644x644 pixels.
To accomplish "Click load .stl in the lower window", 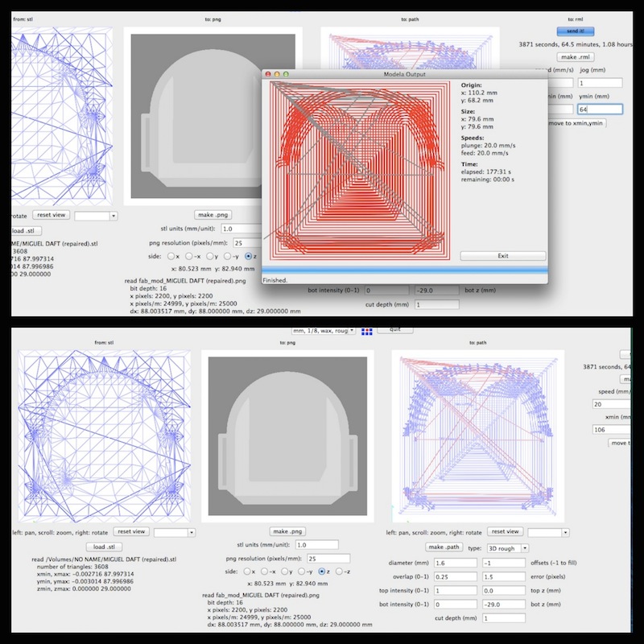I will point(105,547).
